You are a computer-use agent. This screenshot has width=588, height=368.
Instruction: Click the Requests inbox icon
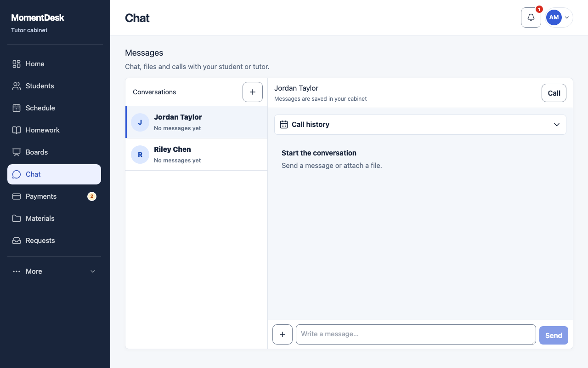coord(17,241)
